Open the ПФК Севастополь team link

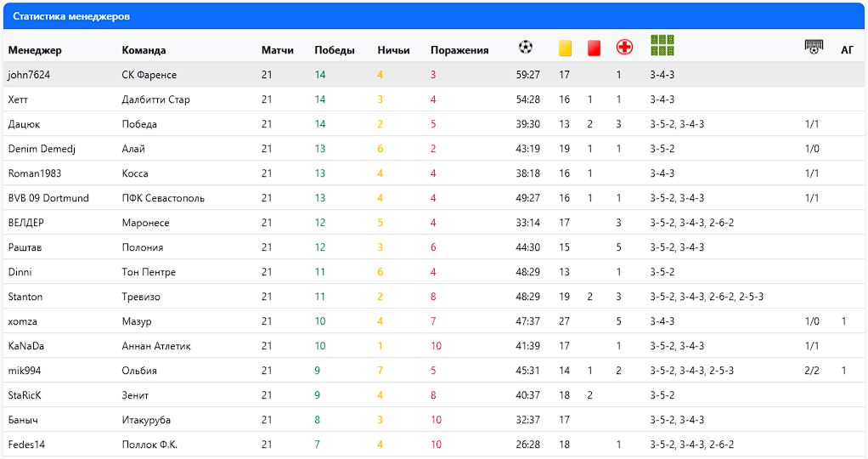tap(163, 198)
